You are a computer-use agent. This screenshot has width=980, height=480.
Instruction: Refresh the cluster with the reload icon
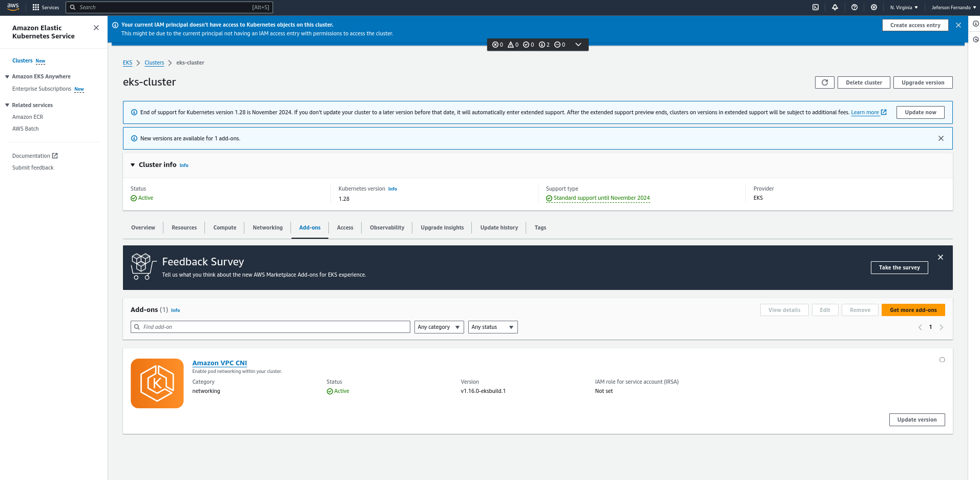click(825, 82)
